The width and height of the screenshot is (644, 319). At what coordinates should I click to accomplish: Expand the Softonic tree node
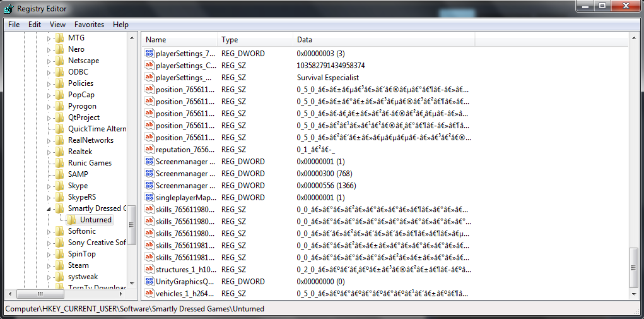tap(49, 231)
